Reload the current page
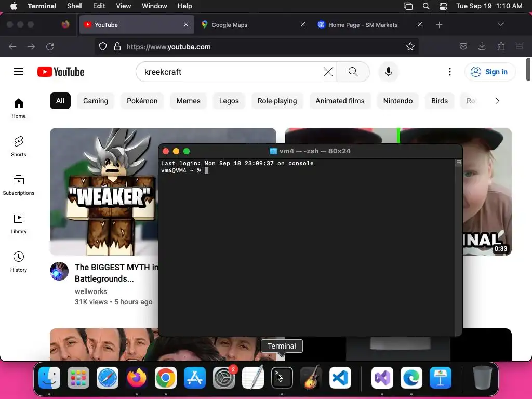The image size is (532, 399). (x=50, y=46)
